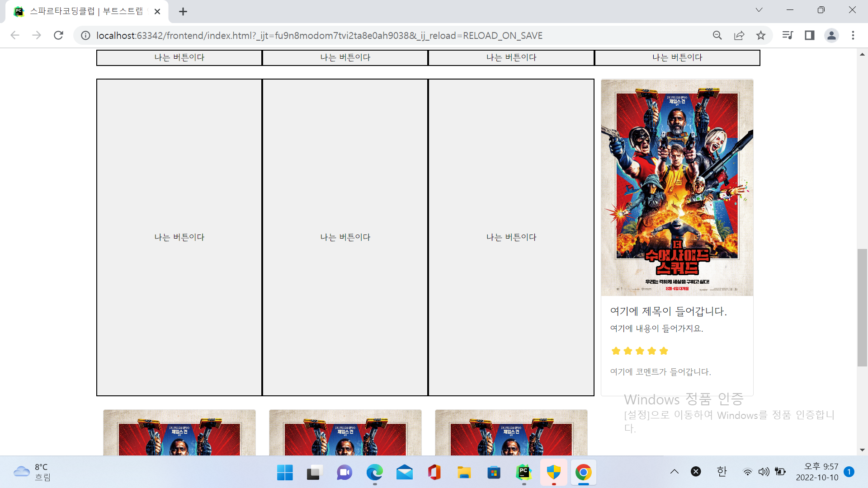Click the middle tall 나는 버튼이다 button
Image resolution: width=868 pixels, height=488 pixels.
[x=345, y=237]
